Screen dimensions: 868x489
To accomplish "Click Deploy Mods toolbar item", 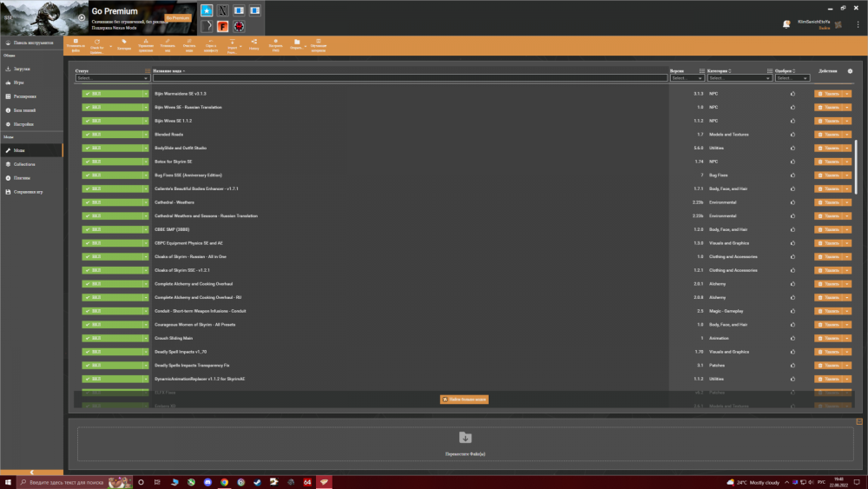I will point(168,45).
